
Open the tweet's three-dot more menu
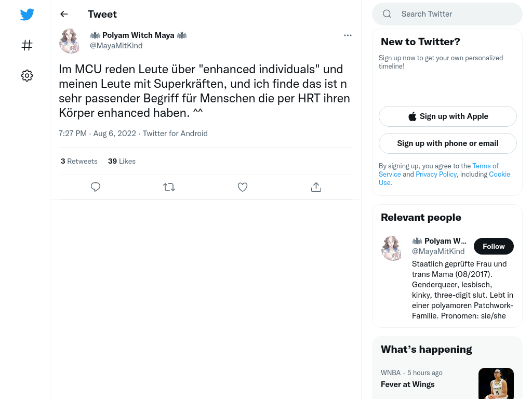coord(348,35)
